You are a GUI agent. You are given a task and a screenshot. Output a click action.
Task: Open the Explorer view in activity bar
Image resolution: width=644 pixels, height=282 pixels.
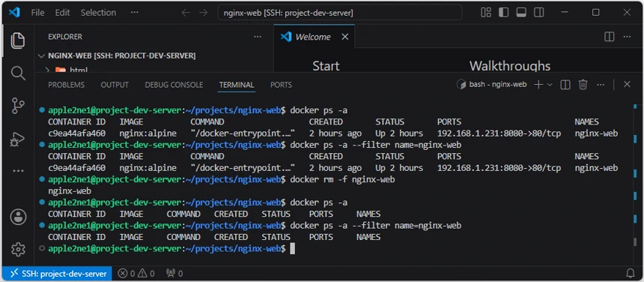point(18,40)
